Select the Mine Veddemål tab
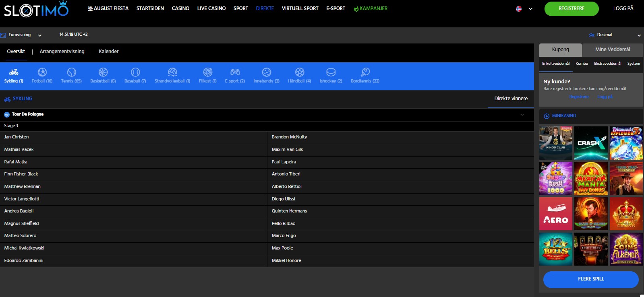Screen dimensions: 644x297 coord(613,49)
